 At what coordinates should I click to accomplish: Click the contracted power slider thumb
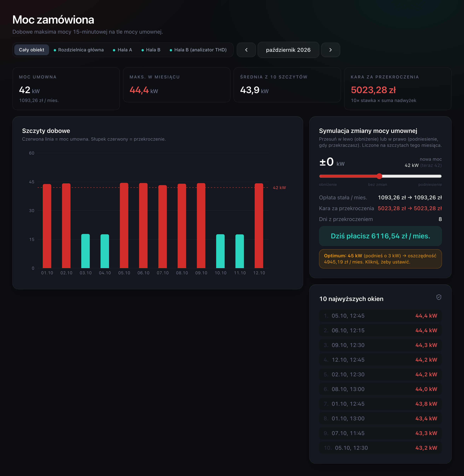tap(379, 176)
